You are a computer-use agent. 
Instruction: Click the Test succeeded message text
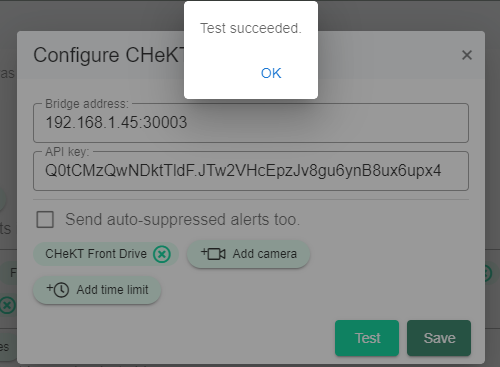click(251, 28)
